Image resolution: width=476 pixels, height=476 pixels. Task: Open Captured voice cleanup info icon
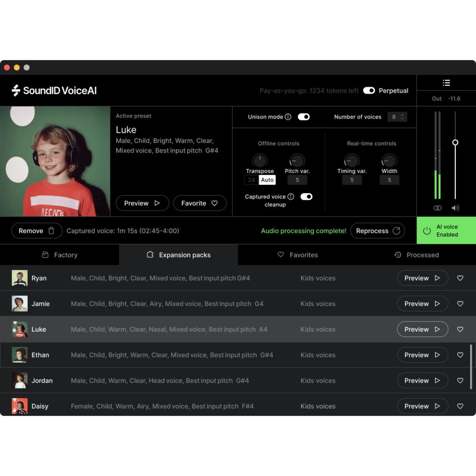click(x=291, y=196)
